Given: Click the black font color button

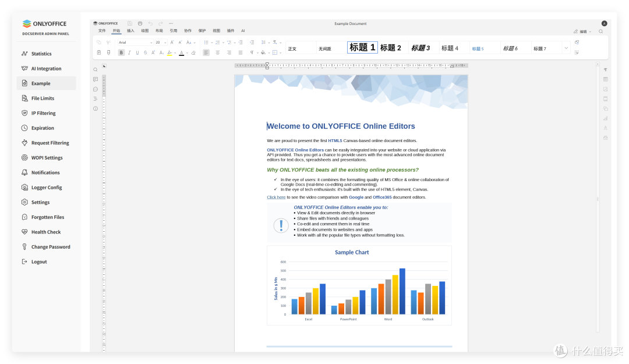Looking at the screenshot, I should (x=181, y=52).
